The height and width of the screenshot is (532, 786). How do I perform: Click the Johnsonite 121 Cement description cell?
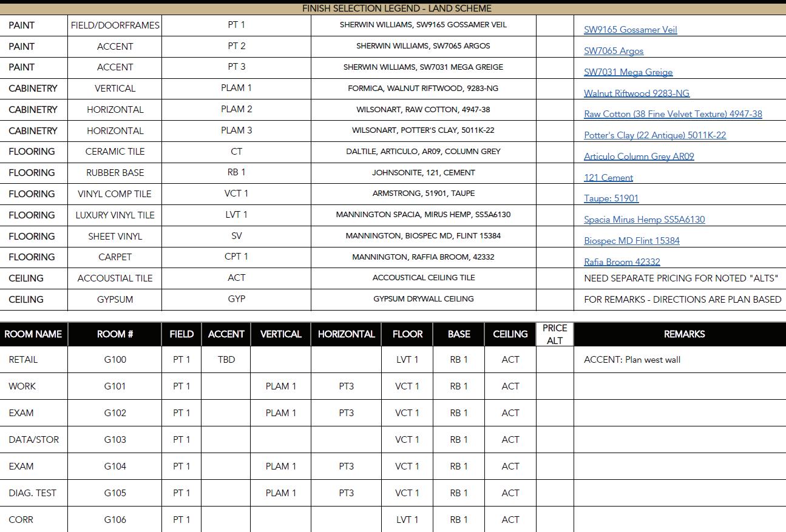click(423, 173)
